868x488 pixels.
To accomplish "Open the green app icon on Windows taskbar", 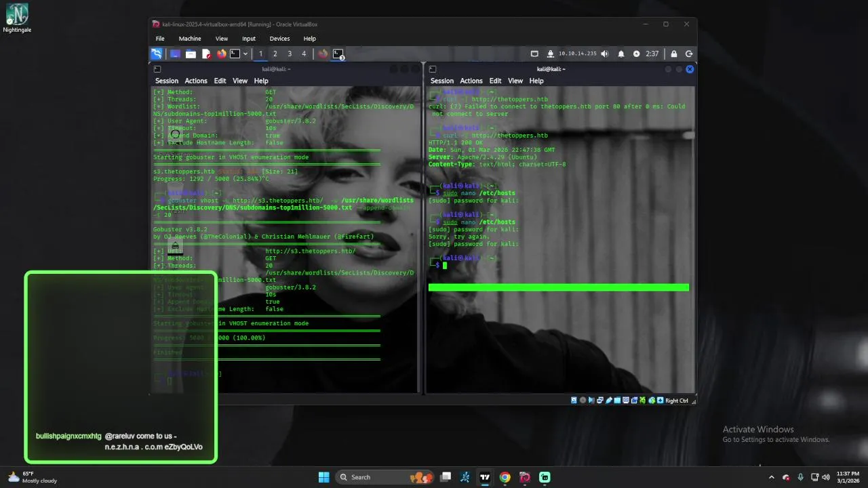I will [545, 477].
